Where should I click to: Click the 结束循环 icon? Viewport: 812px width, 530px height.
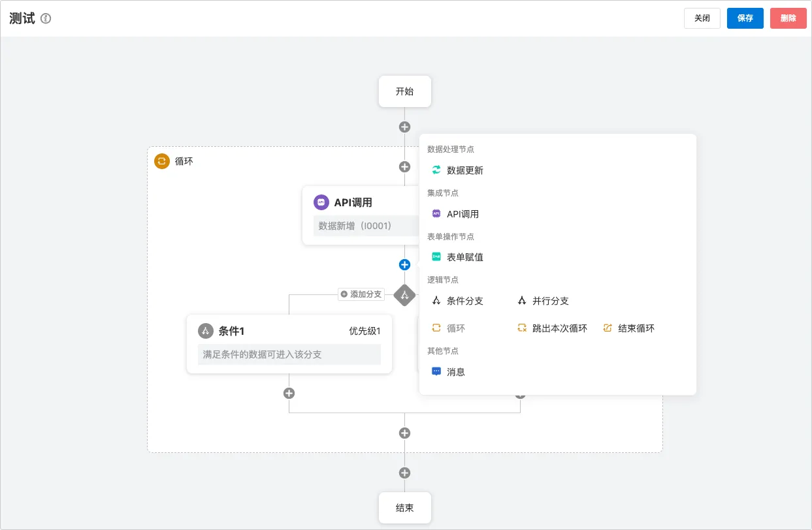point(608,328)
